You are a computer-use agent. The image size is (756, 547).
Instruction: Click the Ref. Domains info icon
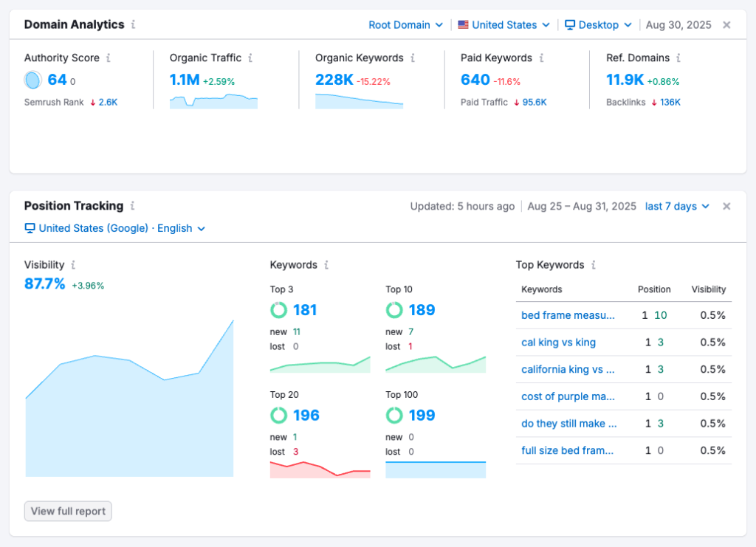click(677, 58)
